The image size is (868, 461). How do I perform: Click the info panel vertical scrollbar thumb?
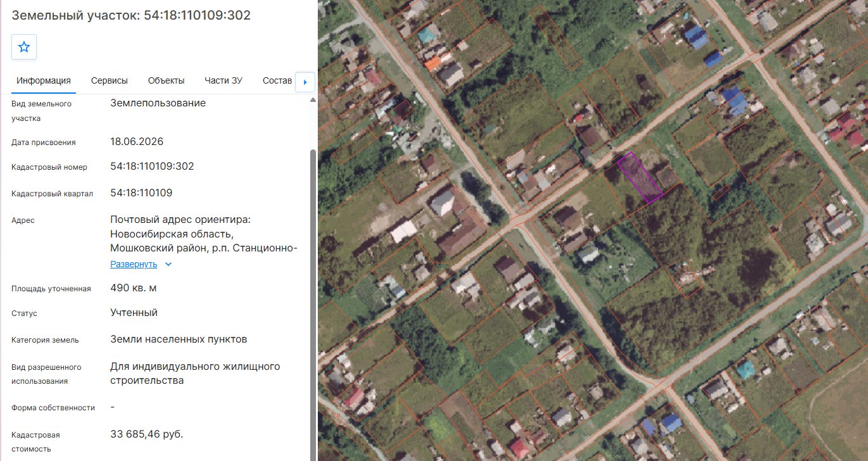[312, 304]
